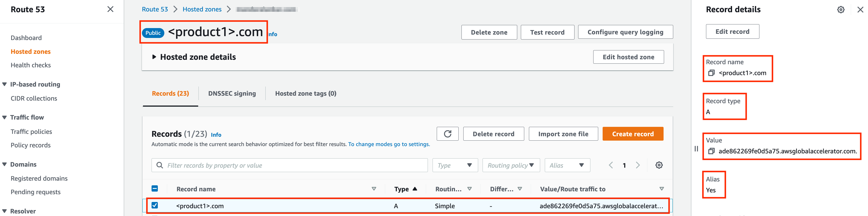
Task: Open Routing policy column sort arrow
Action: coord(469,189)
